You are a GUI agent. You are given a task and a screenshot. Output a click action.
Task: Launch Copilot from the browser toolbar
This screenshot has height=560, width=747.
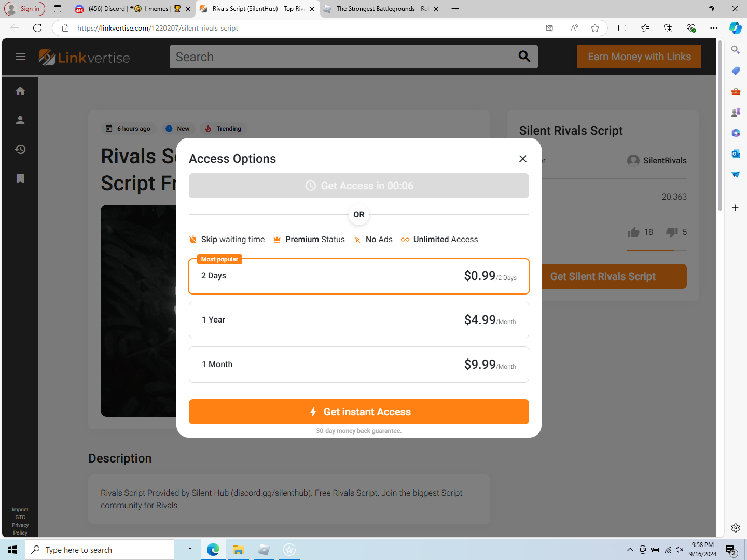click(x=736, y=28)
